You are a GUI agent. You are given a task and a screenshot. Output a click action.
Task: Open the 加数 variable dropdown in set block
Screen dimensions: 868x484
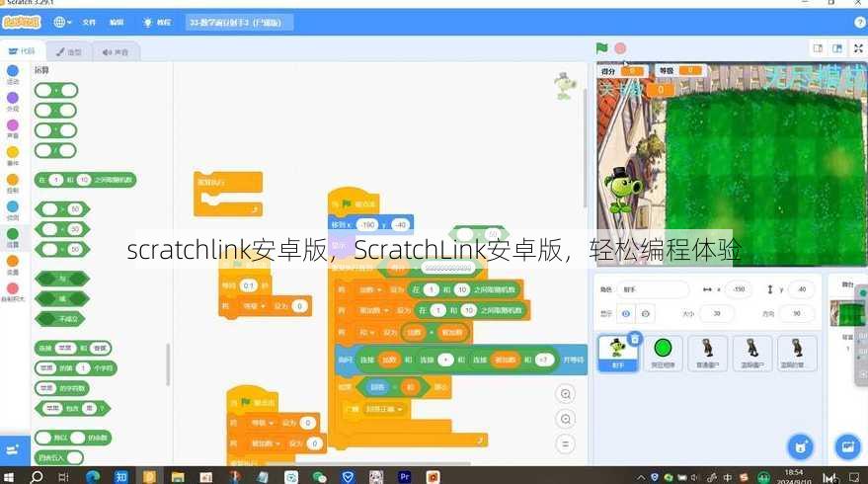369,289
